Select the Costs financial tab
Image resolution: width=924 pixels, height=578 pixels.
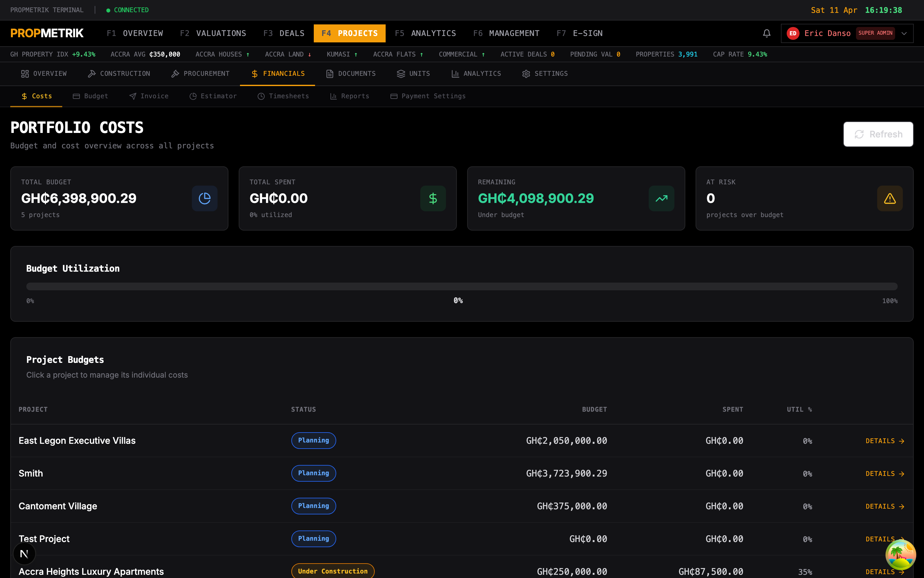click(x=36, y=96)
